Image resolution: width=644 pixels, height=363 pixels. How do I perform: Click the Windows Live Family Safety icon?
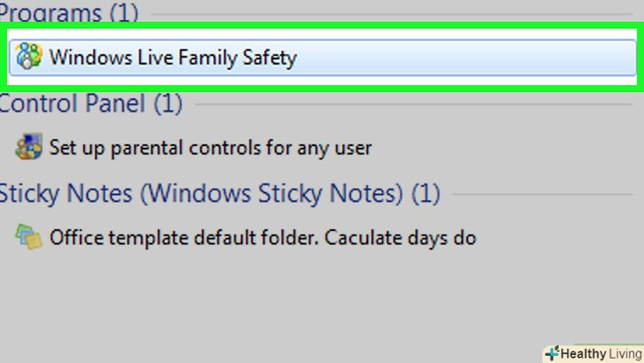pos(29,58)
